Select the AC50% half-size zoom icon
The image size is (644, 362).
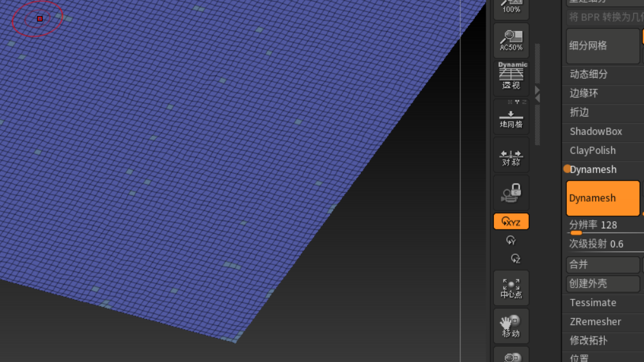pos(511,41)
